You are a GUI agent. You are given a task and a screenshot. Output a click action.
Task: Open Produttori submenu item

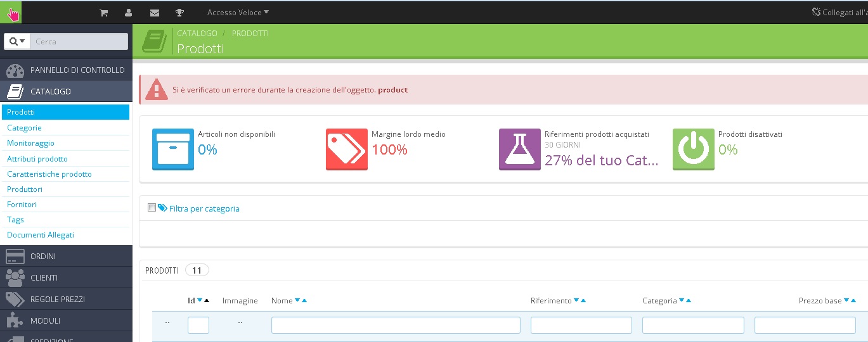coord(25,189)
